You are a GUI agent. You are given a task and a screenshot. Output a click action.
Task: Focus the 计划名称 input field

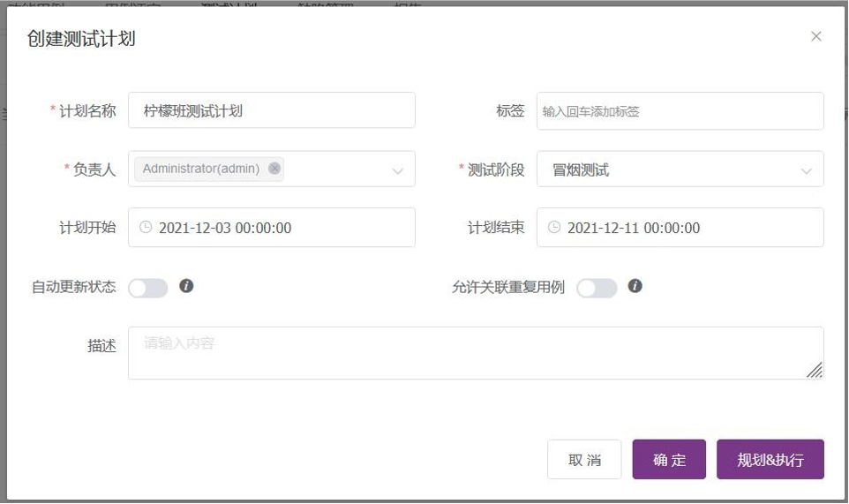pos(272,110)
